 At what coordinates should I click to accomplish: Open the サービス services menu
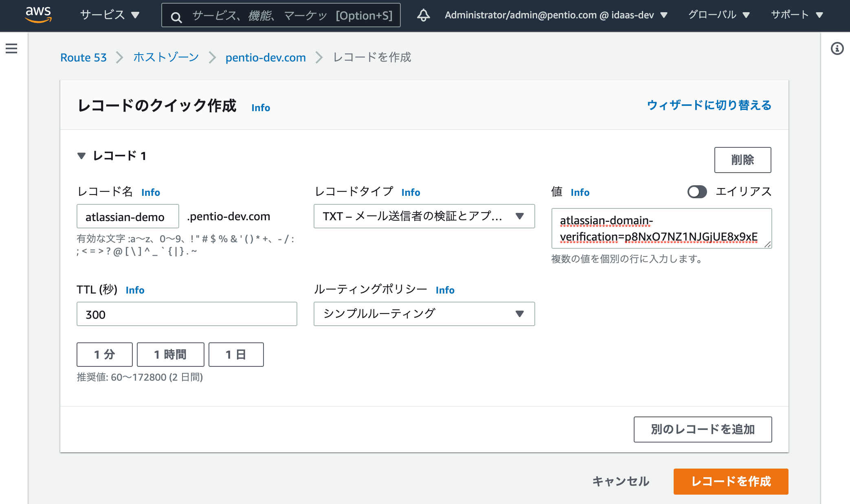click(110, 15)
